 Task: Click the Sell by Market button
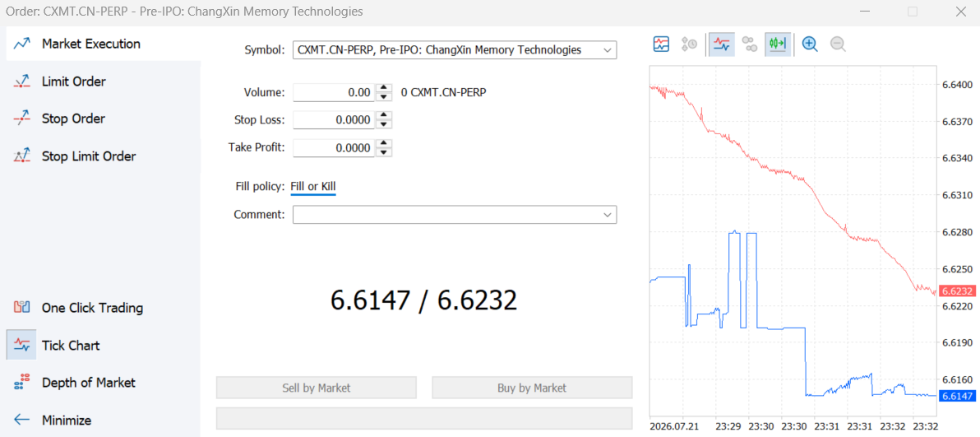(x=317, y=388)
